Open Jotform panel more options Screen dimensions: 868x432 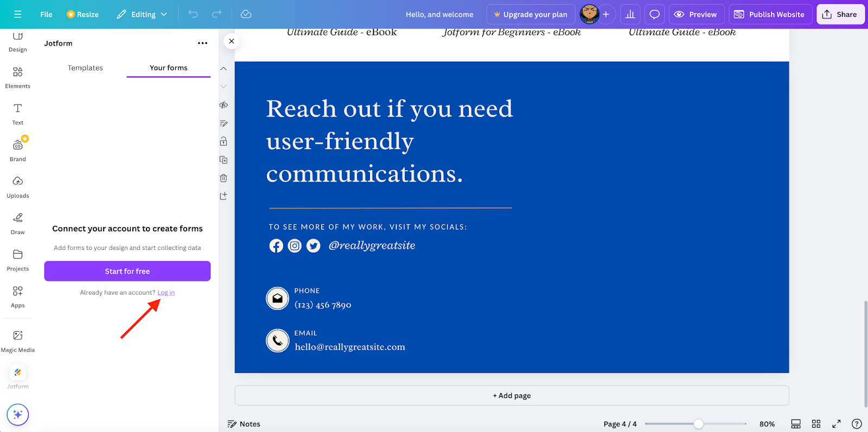click(202, 43)
